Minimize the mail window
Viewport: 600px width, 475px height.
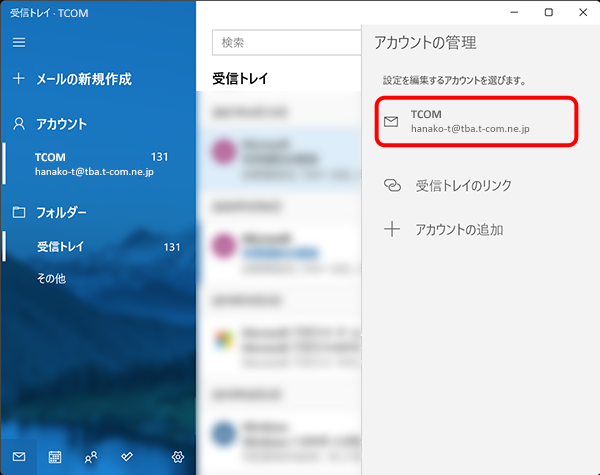[x=514, y=12]
